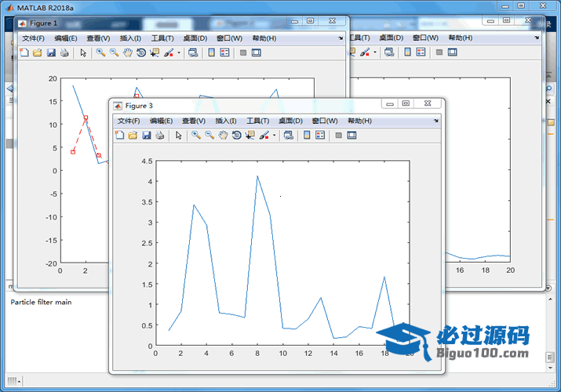Click Brush/Select Data tool in Figure 3
This screenshot has height=392, width=561.
tap(264, 136)
